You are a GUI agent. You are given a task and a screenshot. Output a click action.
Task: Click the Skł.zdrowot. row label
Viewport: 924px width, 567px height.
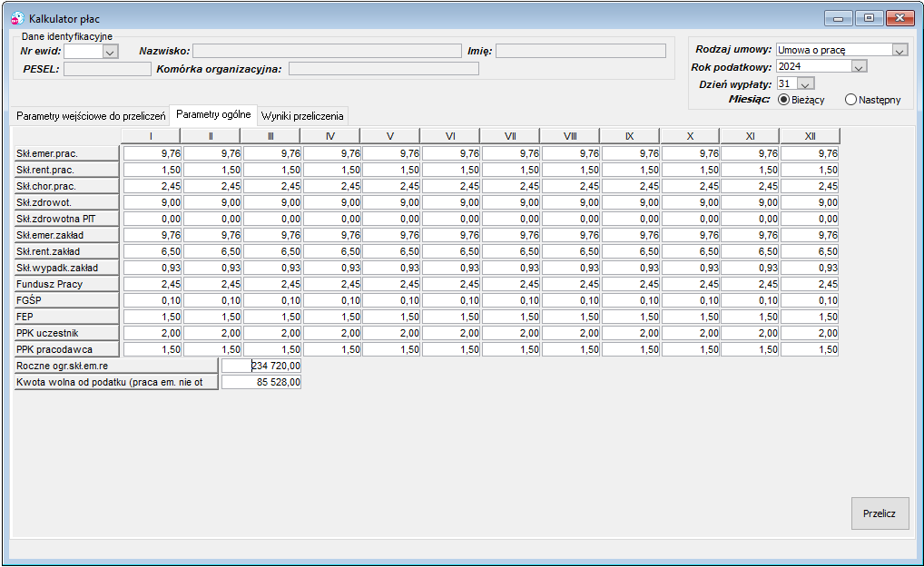pyautogui.click(x=66, y=202)
